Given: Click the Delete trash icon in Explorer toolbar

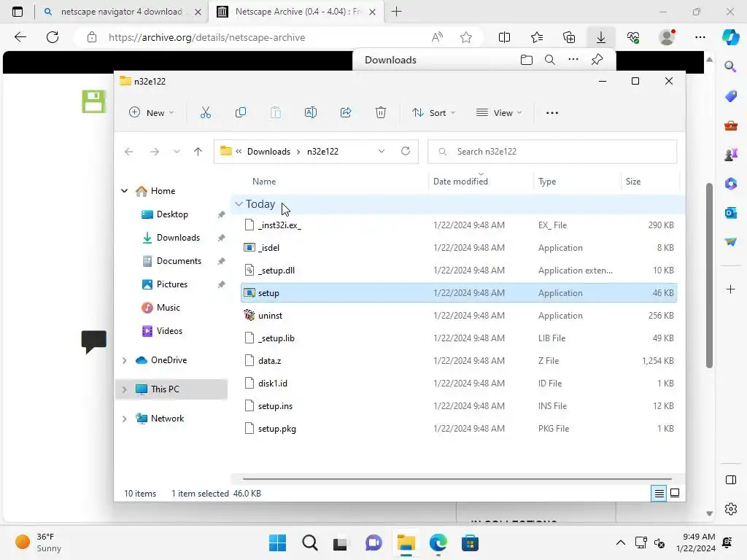Looking at the screenshot, I should pyautogui.click(x=381, y=113).
